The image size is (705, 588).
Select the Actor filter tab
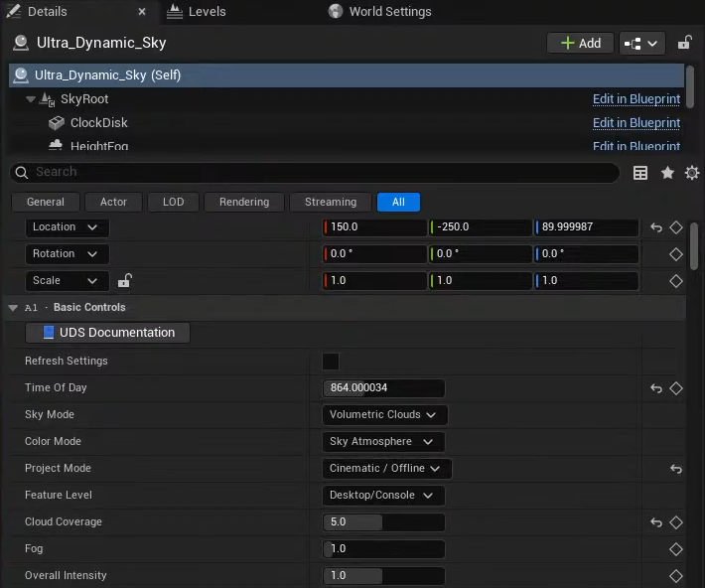click(x=113, y=202)
